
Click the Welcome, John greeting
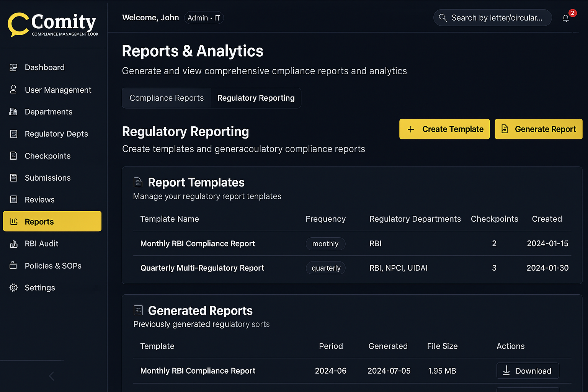[x=150, y=18]
